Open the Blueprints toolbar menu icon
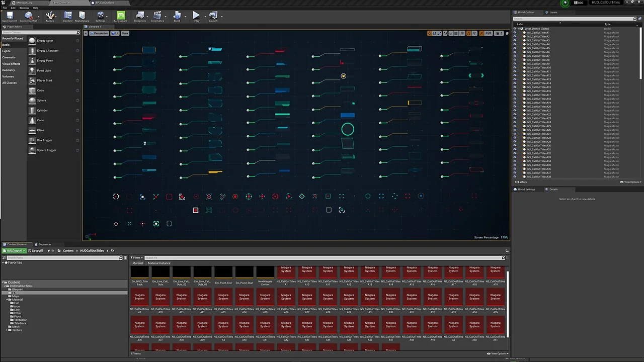The height and width of the screenshot is (362, 644). click(140, 16)
